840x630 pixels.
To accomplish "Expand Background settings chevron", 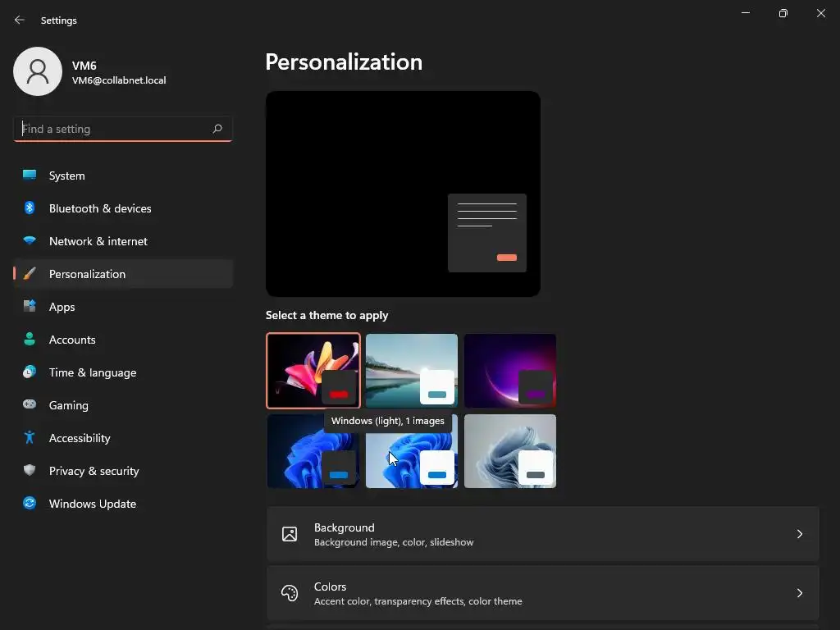I will [x=799, y=534].
